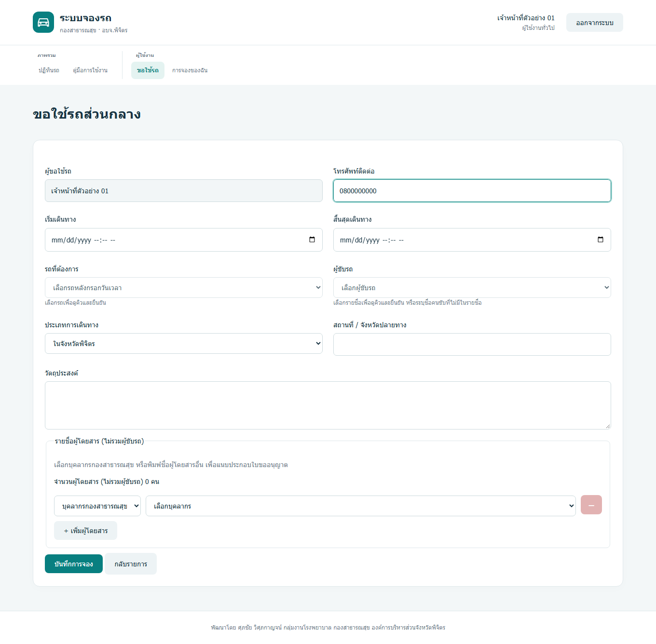Open the บุคลากรกองสาธารณสุข passenger type dropdown

pyautogui.click(x=97, y=506)
